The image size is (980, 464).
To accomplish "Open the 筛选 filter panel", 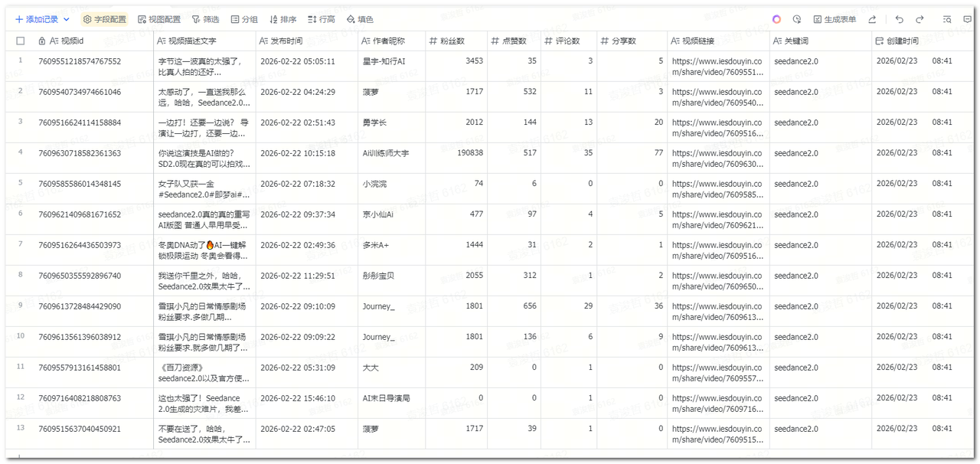I will 205,19.
